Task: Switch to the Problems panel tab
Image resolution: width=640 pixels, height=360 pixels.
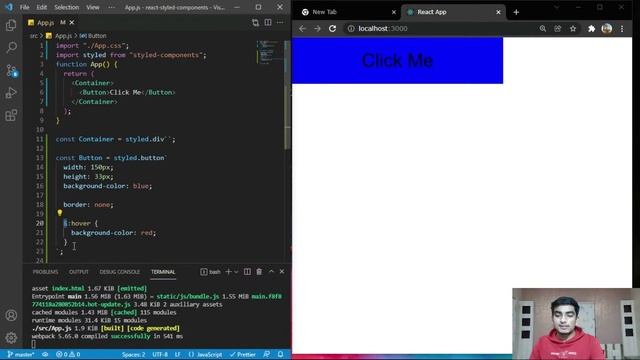Action: 45,272
